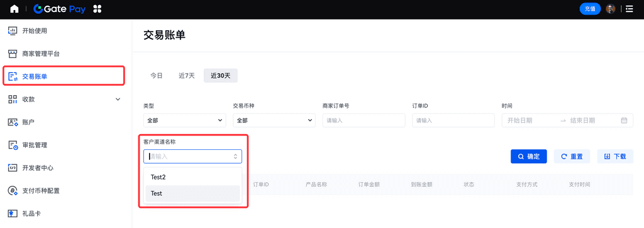
Task: Open the calendar icon in date range
Action: click(x=624, y=120)
